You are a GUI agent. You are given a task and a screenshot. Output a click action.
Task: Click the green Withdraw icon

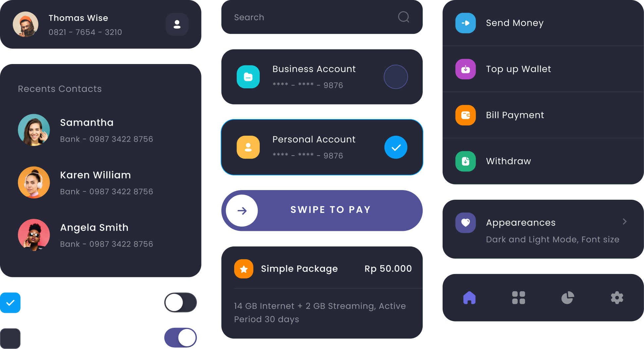[x=465, y=161]
